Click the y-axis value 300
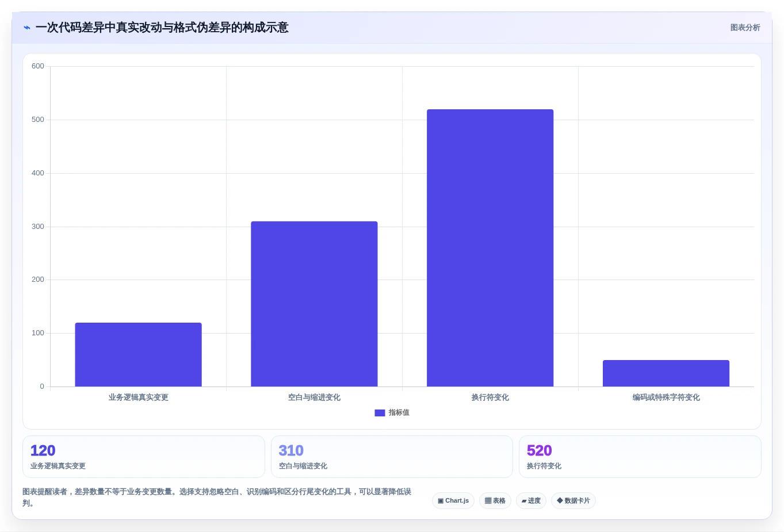 [38, 227]
